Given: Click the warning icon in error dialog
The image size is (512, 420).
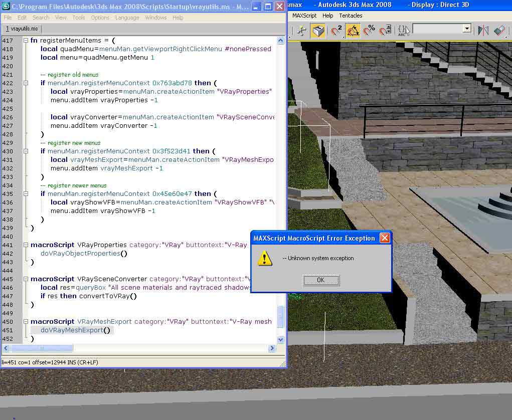Looking at the screenshot, I should point(265,258).
